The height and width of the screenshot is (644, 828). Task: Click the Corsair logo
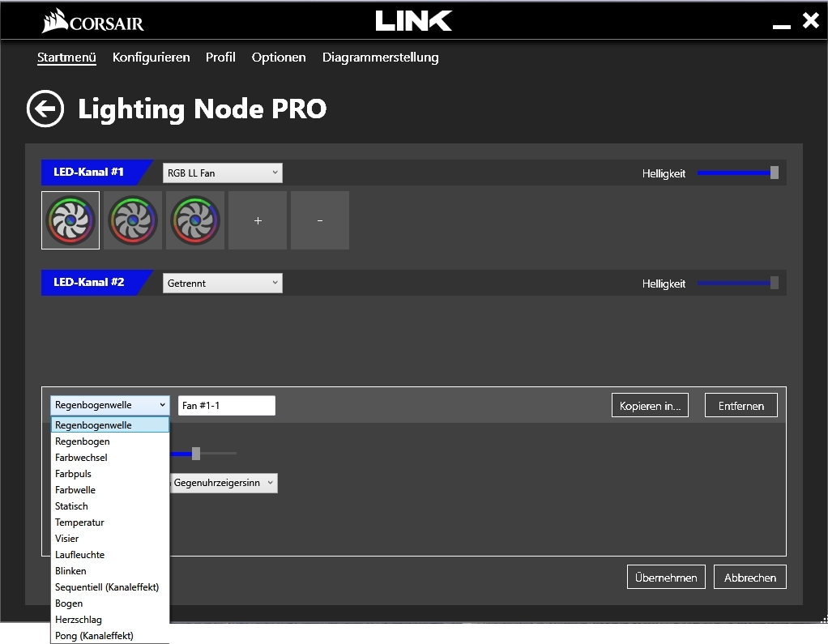[93, 22]
